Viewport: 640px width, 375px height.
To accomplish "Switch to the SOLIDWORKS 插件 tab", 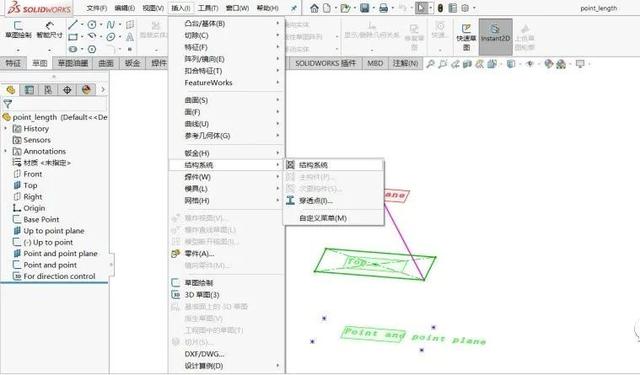I will pyautogui.click(x=325, y=63).
